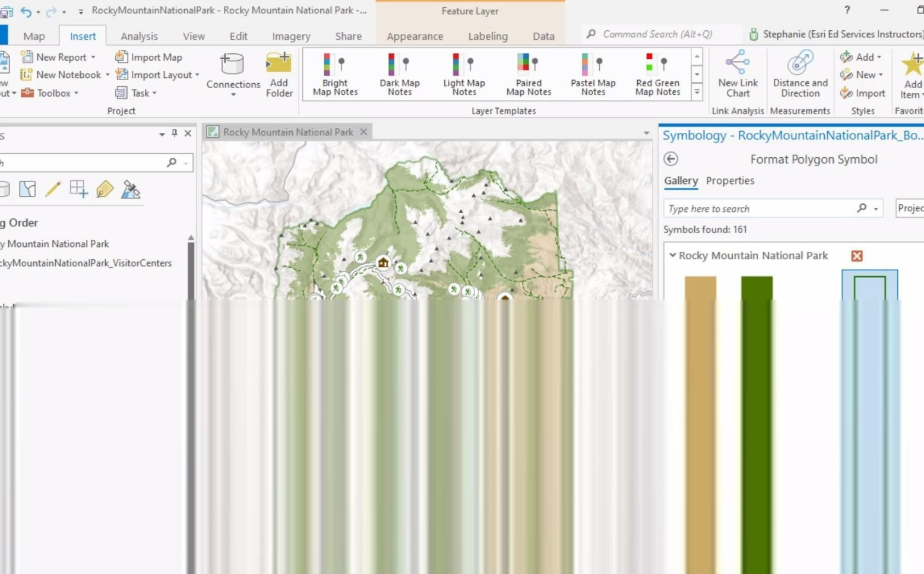
Task: Click the symbol gallery search field
Action: tap(761, 208)
